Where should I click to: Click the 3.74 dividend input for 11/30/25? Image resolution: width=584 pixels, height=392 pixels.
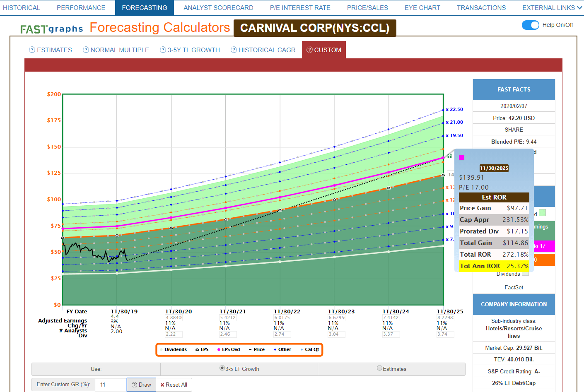click(x=445, y=334)
